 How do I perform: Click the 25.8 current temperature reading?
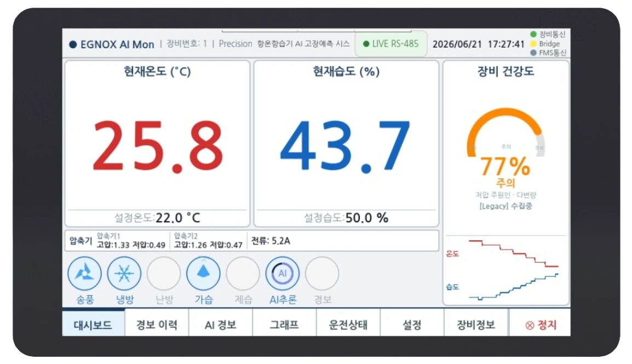(x=158, y=147)
